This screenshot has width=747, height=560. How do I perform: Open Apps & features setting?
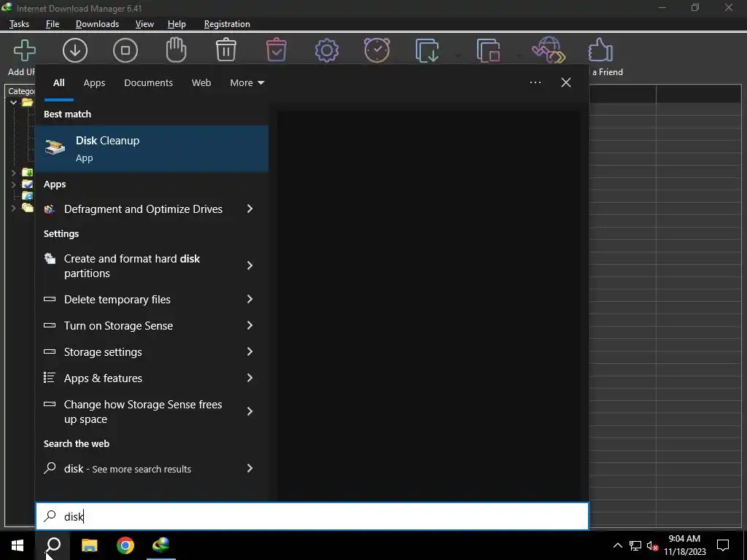(103, 378)
